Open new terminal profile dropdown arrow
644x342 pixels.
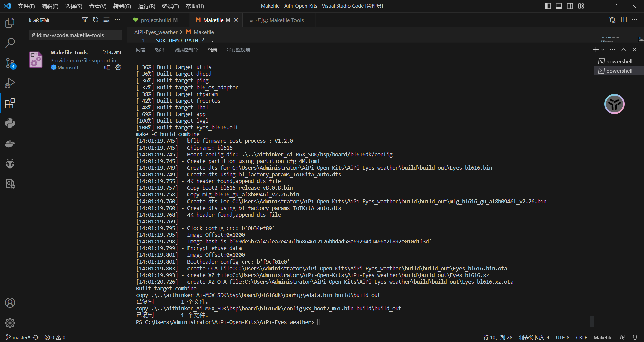(603, 50)
